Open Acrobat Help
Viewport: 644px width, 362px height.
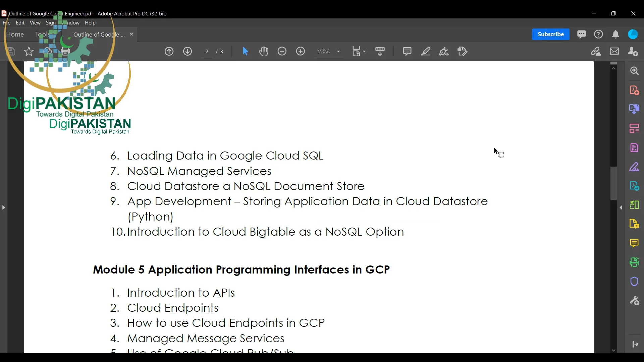coord(599,34)
